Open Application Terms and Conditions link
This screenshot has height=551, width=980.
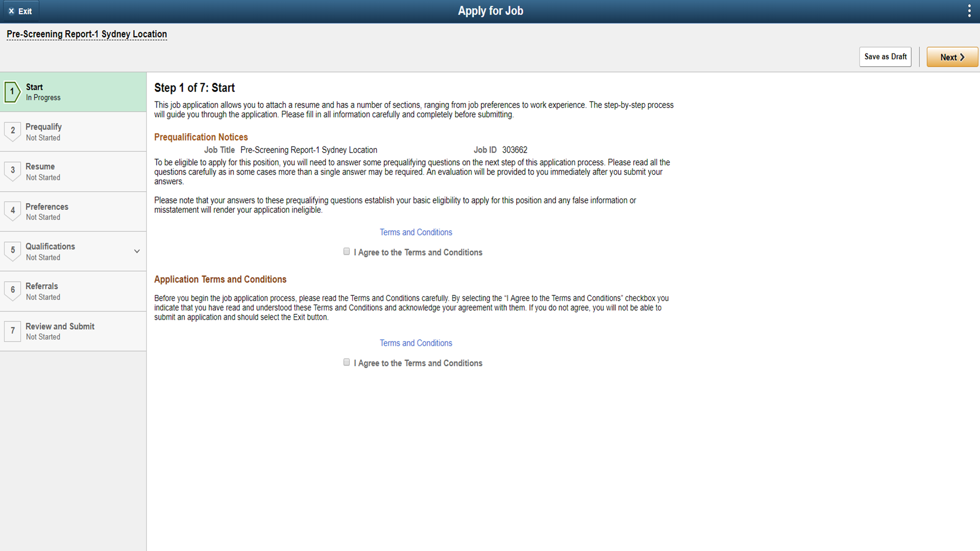pyautogui.click(x=415, y=343)
